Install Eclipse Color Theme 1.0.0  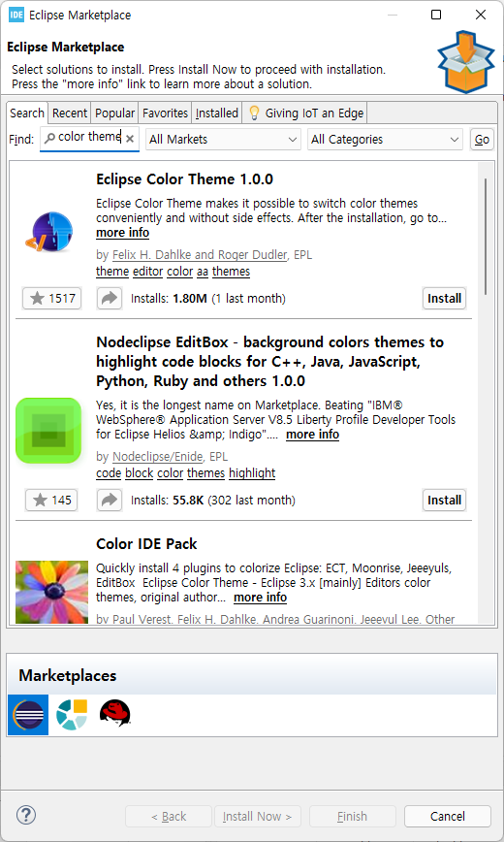[444, 299]
